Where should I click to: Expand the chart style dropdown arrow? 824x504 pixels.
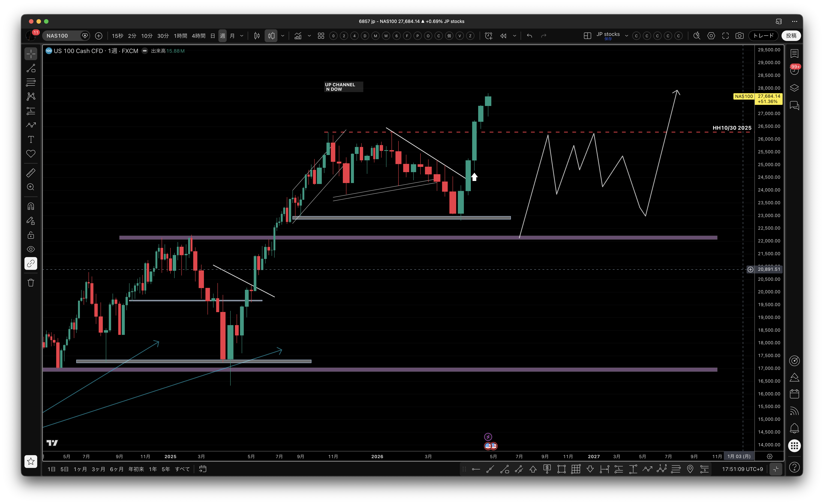(282, 36)
